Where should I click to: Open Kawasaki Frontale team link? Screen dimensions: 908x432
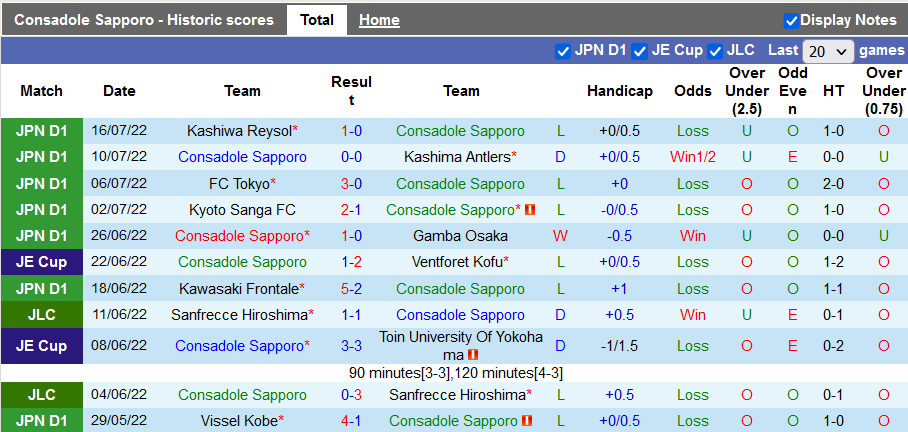[239, 288]
